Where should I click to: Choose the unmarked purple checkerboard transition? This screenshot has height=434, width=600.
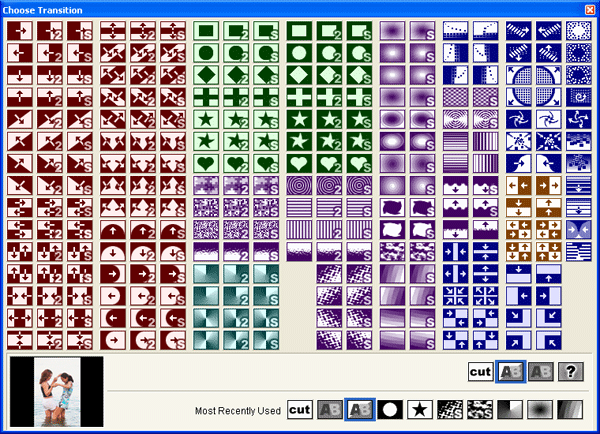455,97
